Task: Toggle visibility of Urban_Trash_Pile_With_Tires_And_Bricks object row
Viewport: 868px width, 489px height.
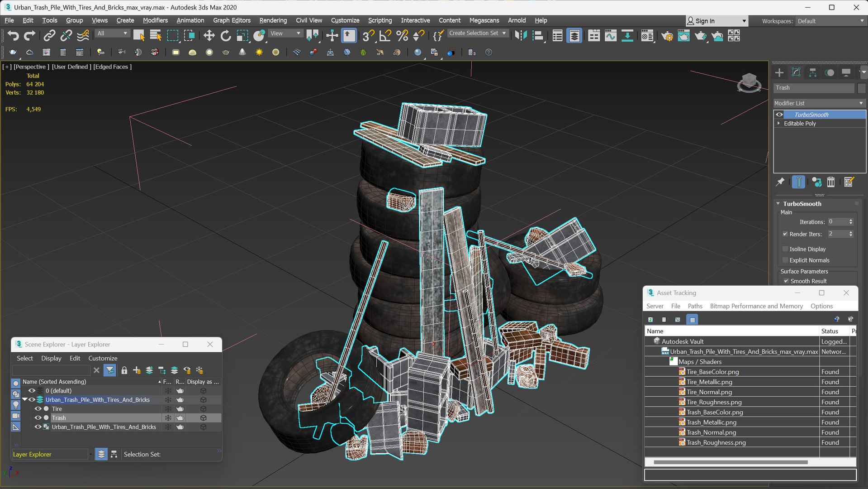Action: point(38,427)
